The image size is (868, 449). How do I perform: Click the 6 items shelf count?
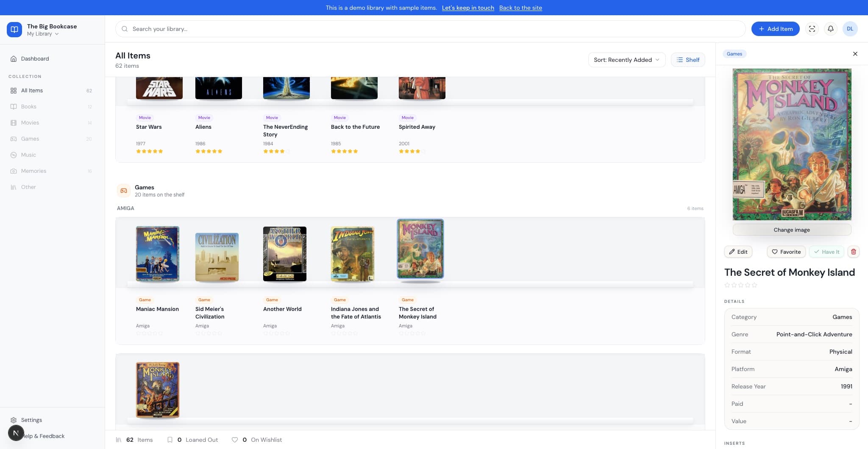point(695,208)
